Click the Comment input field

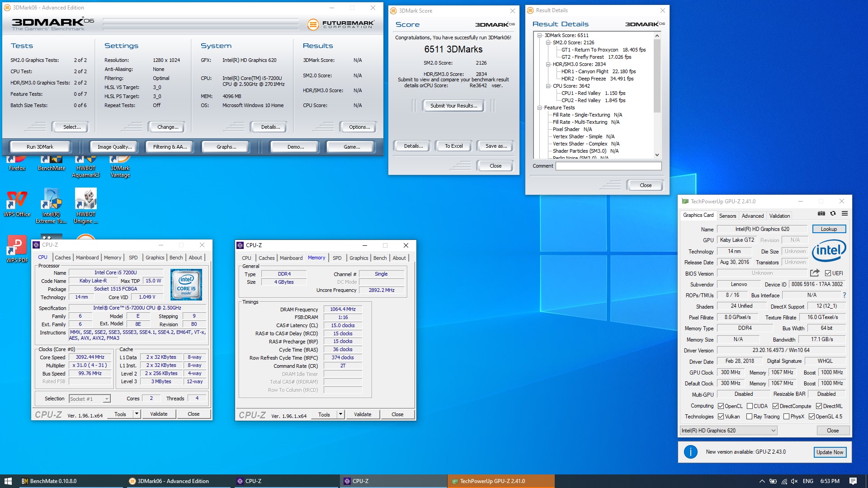point(609,166)
